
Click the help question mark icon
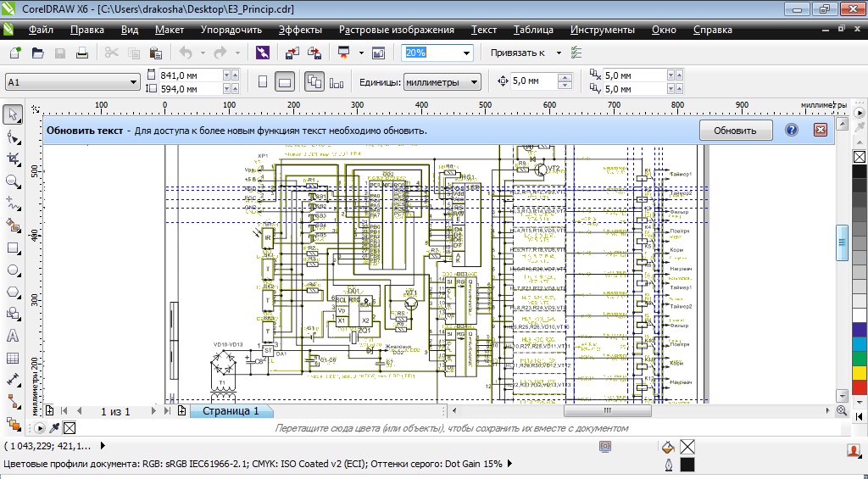click(x=792, y=130)
